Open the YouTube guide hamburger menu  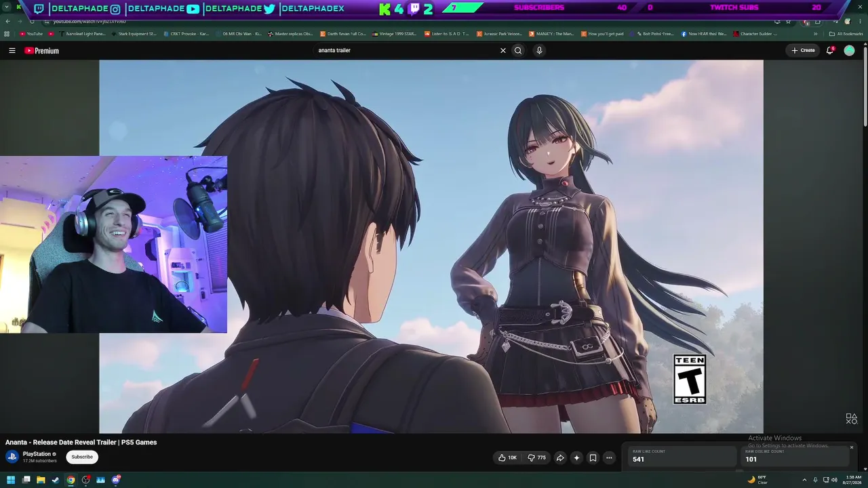(12, 50)
